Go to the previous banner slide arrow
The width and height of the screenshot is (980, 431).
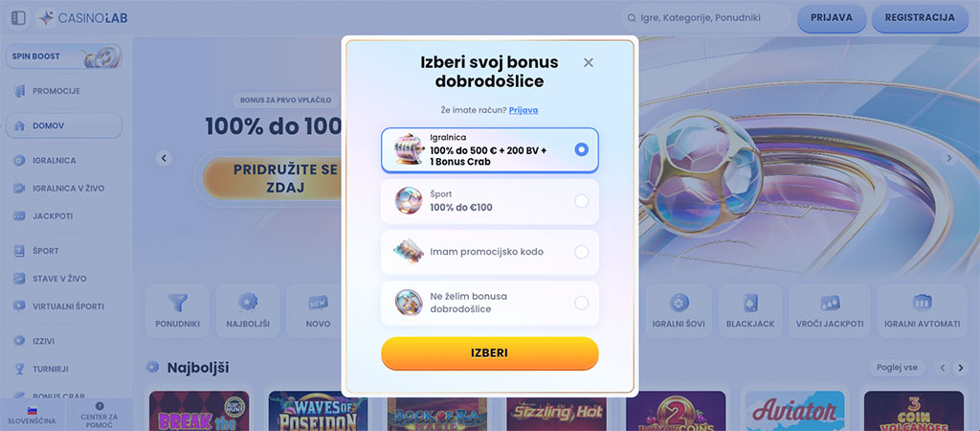coord(164,158)
